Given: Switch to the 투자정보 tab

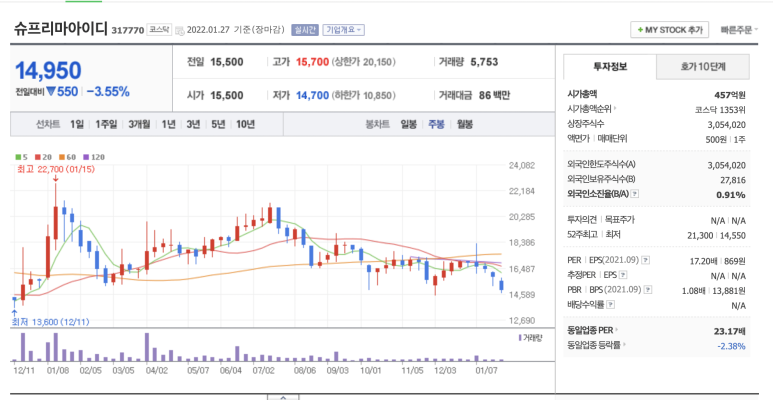Looking at the screenshot, I should [x=610, y=67].
